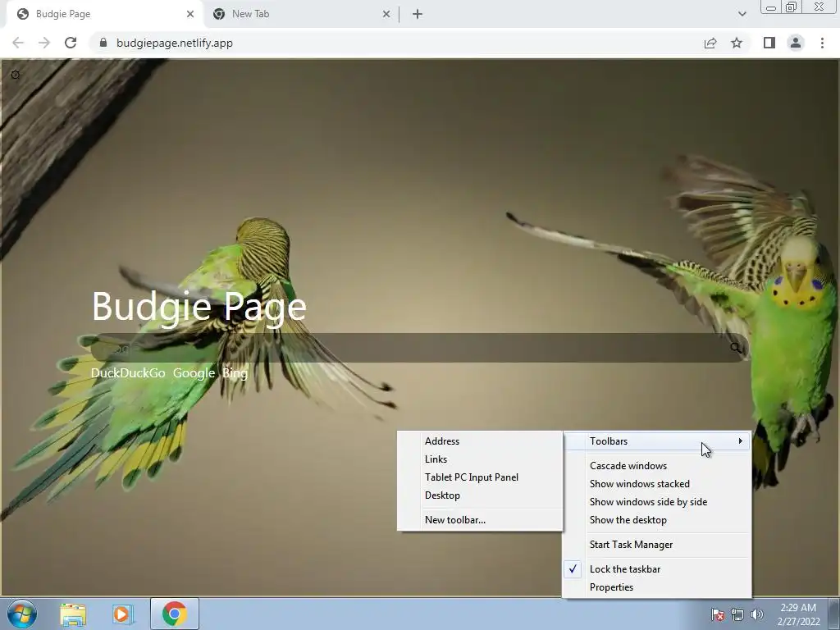Launch Windows Media Player from taskbar
The width and height of the screenshot is (840, 630).
click(x=123, y=614)
